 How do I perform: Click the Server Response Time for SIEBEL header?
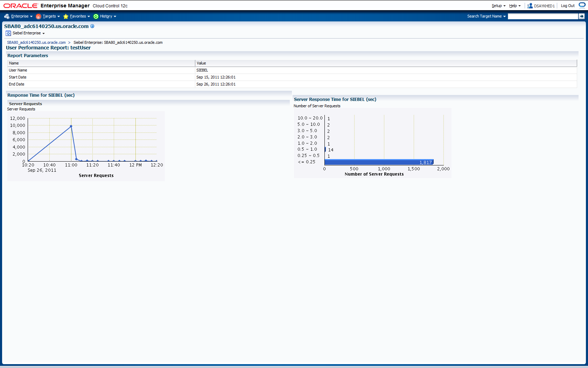[x=335, y=100]
